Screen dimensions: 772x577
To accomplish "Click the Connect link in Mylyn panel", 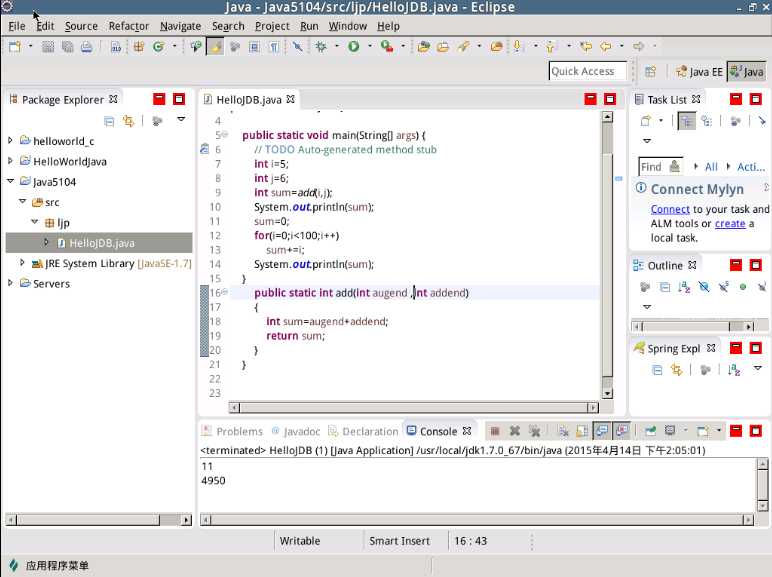I will tap(669, 209).
